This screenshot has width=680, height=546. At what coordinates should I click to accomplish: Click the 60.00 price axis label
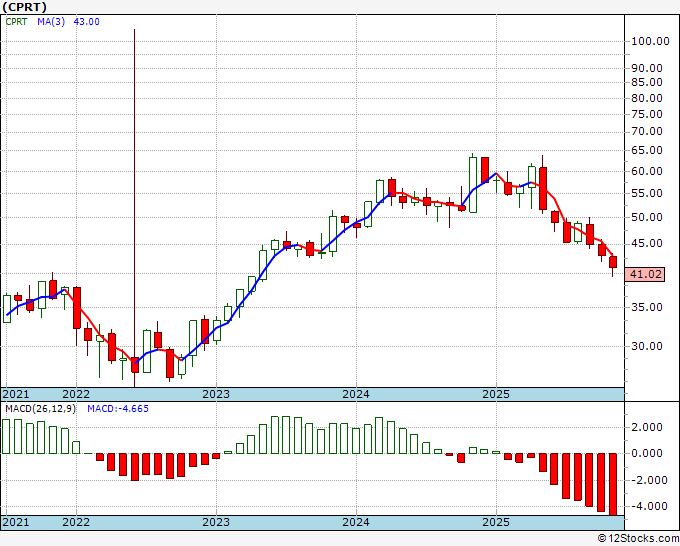(x=647, y=171)
